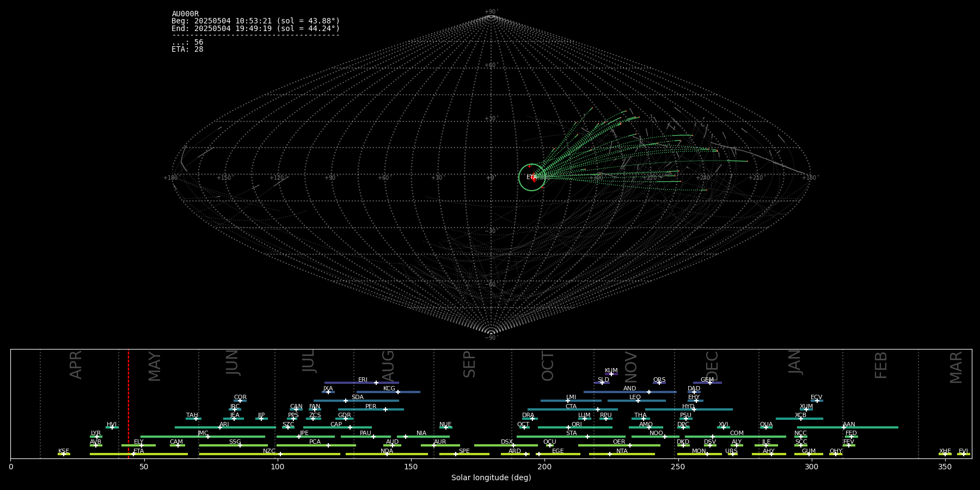Viewport: 980px width, 490px height.
Task: Click the COR shower label in timeline
Action: pos(240,397)
